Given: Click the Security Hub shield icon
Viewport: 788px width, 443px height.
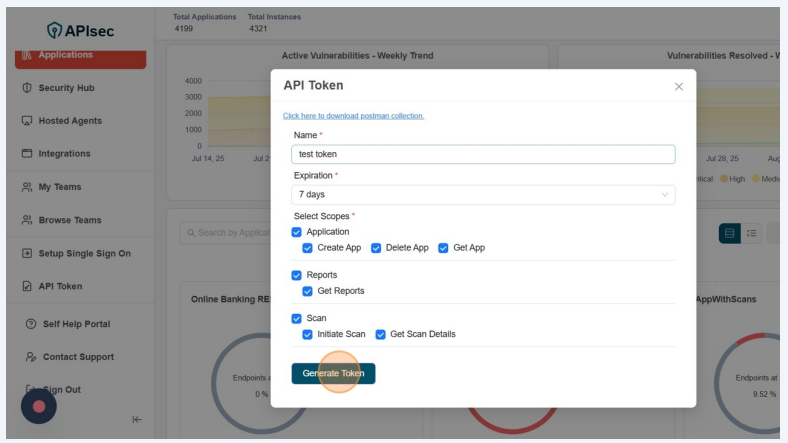Looking at the screenshot, I should [27, 88].
